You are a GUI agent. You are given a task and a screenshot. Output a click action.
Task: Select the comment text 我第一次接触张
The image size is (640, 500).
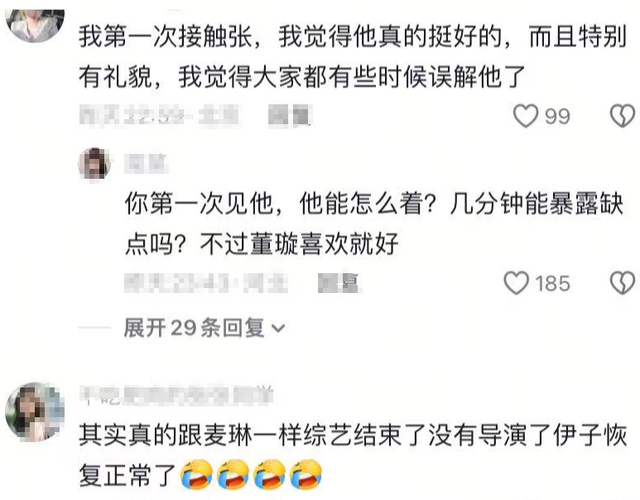click(165, 36)
